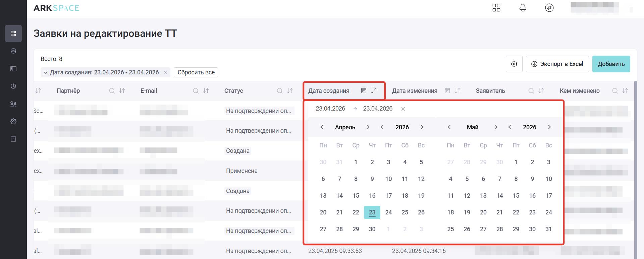Click the database icon in left sidebar
The height and width of the screenshot is (259, 644).
13,51
